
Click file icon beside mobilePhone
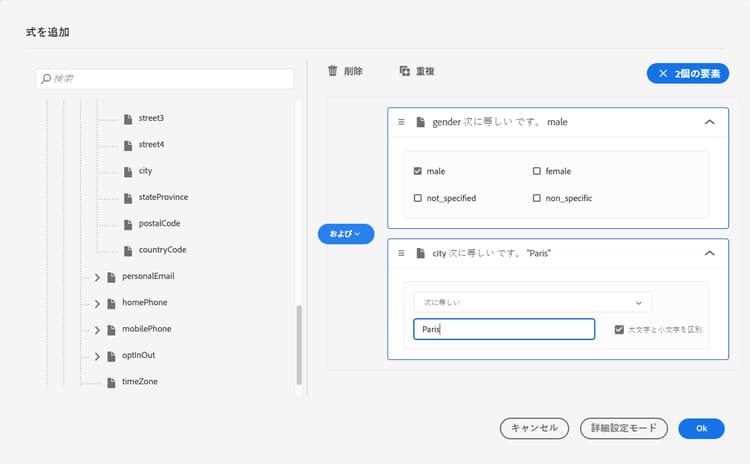tap(111, 330)
